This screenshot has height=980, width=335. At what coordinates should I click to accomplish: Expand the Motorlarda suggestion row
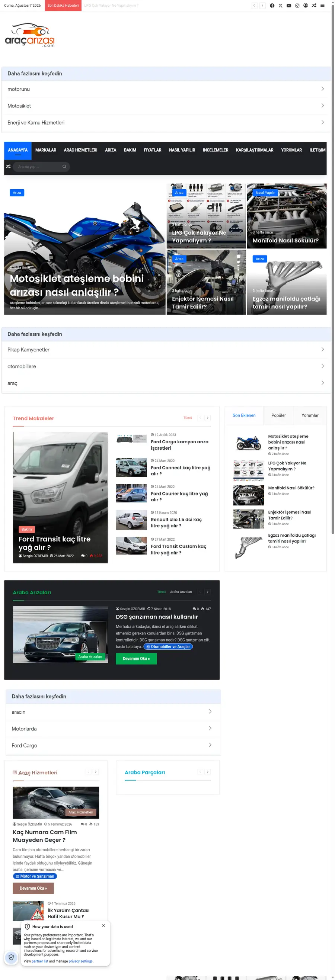pos(113,729)
